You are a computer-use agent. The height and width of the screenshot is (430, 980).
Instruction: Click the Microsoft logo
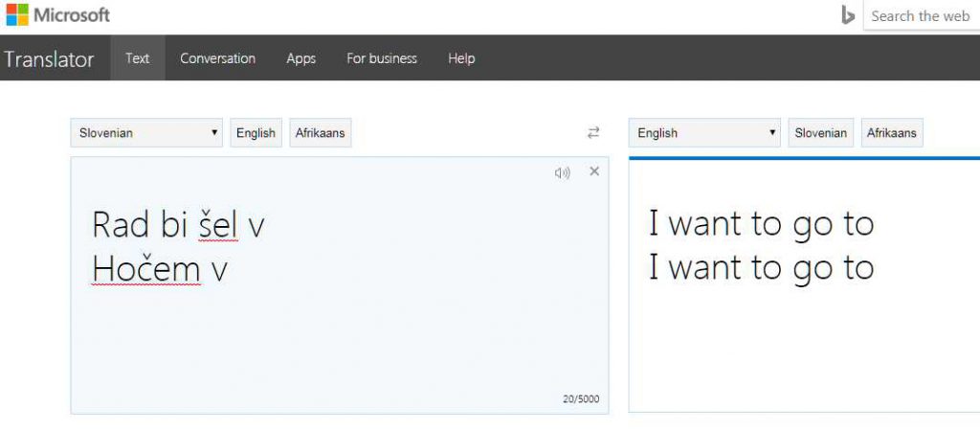point(58,15)
